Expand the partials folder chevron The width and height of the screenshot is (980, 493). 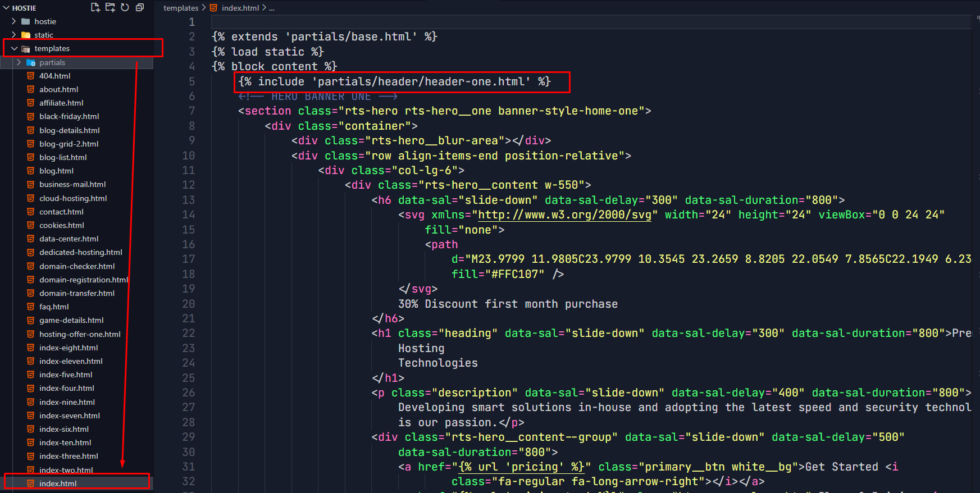(x=19, y=62)
